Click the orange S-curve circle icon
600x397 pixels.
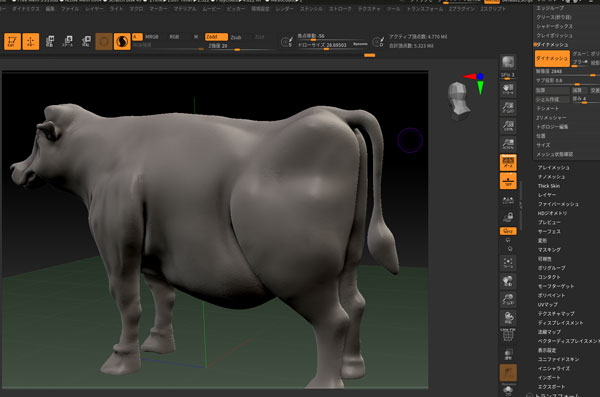click(x=122, y=41)
